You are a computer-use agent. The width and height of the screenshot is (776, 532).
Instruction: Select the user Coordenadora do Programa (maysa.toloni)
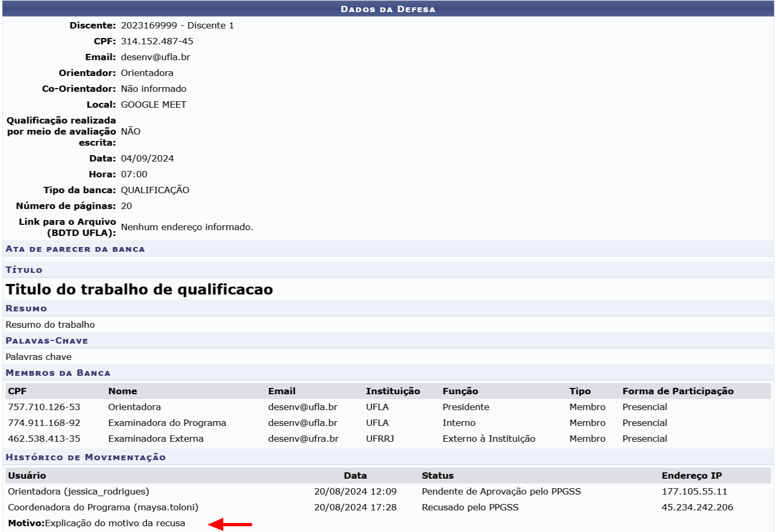(103, 507)
